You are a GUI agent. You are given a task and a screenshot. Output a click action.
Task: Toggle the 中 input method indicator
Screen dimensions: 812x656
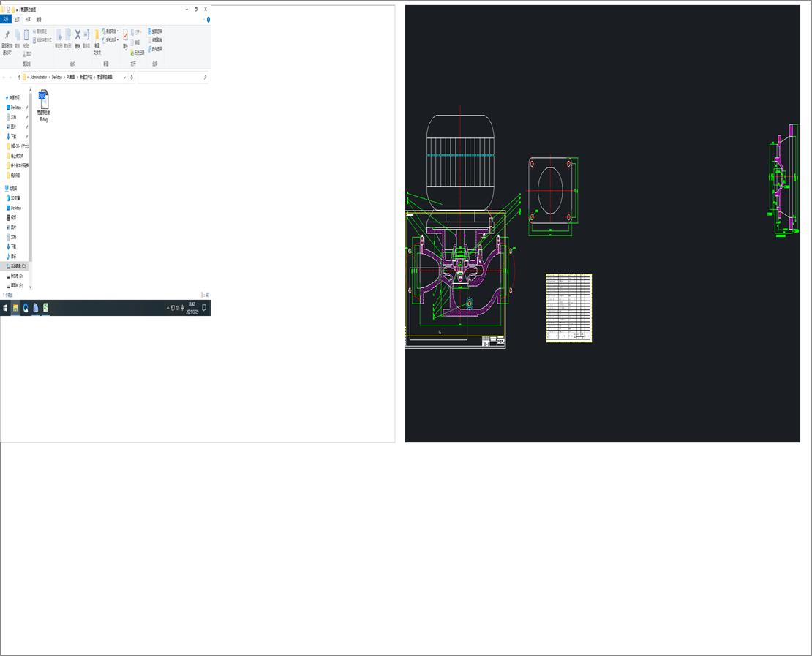[x=182, y=308]
